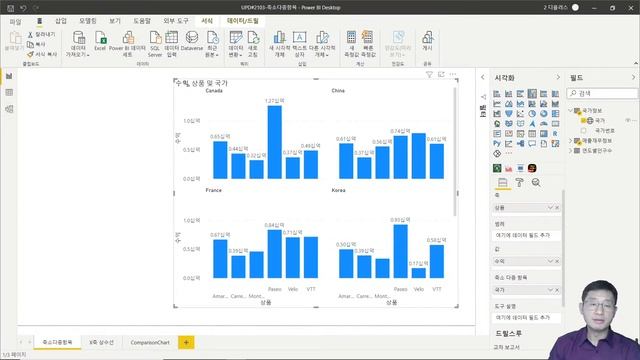640x360 pixels.
Task: Select the donut chart visualization icon
Action: coord(544,114)
